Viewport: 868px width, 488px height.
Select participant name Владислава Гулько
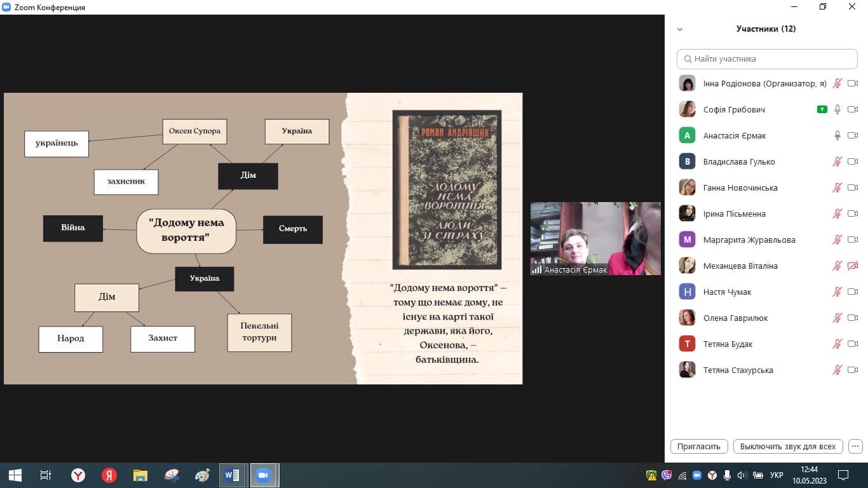739,161
